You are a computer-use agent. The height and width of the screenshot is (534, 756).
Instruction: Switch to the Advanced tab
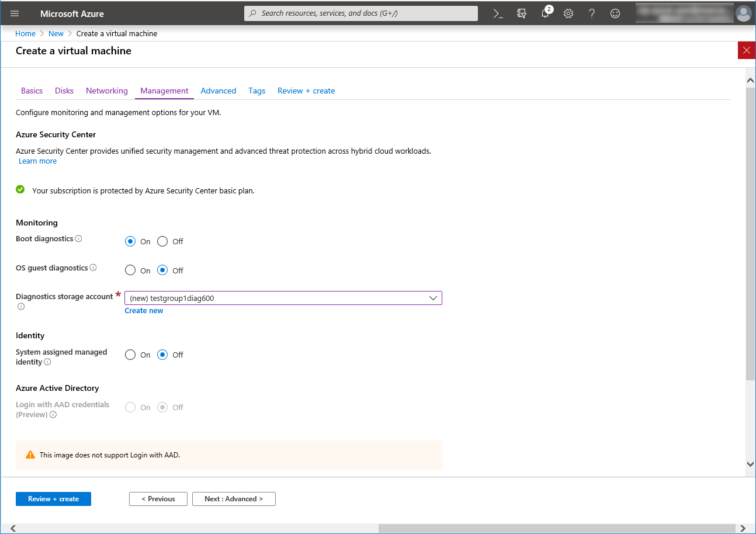point(218,91)
